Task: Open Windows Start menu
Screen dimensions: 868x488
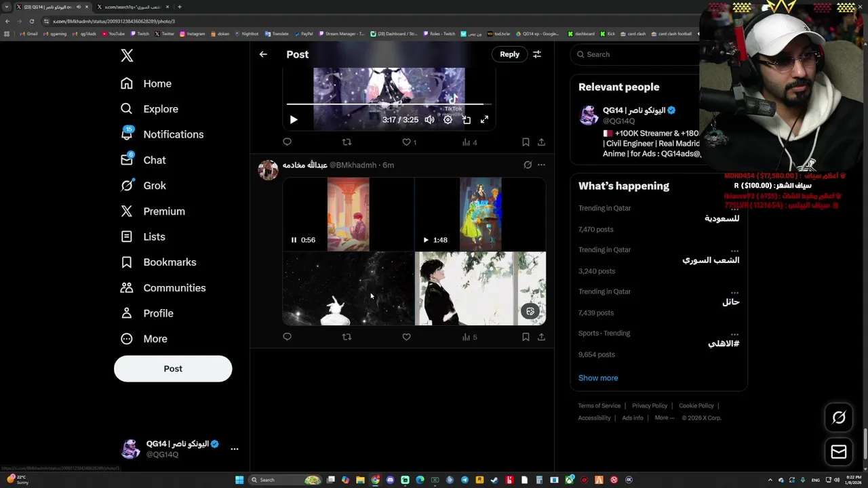Action: tap(239, 480)
